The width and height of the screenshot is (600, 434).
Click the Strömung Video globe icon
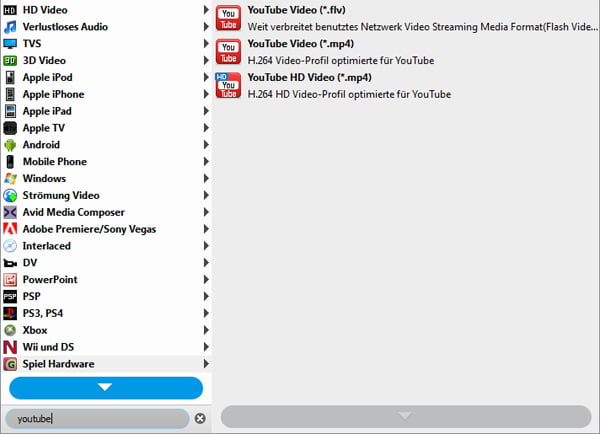10,195
